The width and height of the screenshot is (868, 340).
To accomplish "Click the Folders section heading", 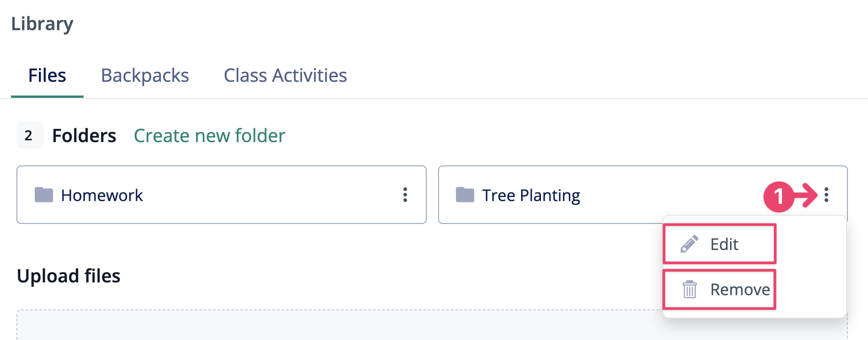I will 84,136.
